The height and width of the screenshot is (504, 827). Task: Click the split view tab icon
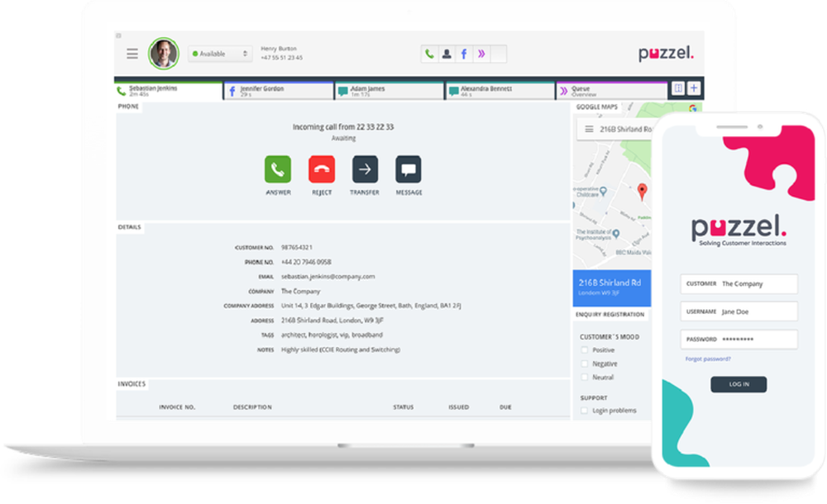678,88
